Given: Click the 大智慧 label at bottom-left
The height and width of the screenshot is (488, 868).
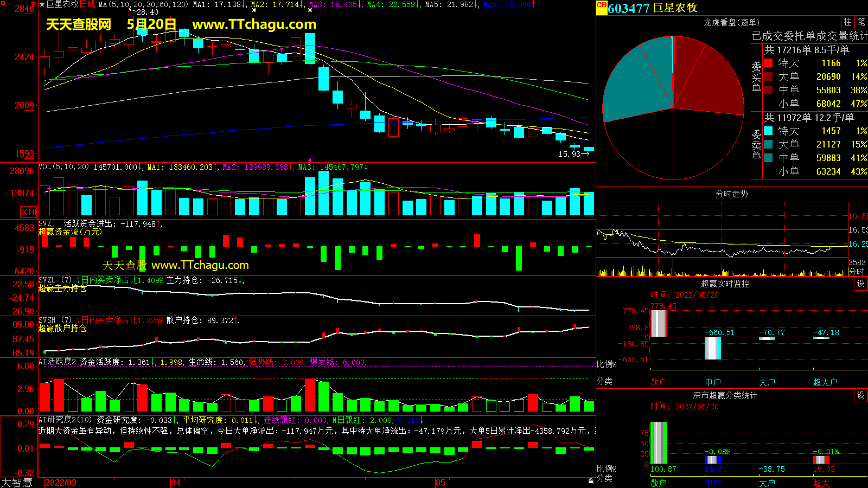Looking at the screenshot, I should [17, 483].
